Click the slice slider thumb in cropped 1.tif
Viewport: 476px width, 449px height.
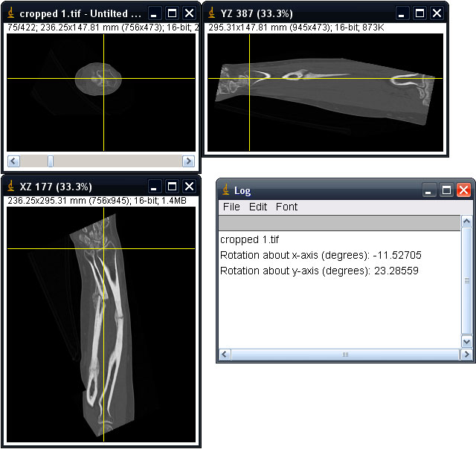(51, 161)
